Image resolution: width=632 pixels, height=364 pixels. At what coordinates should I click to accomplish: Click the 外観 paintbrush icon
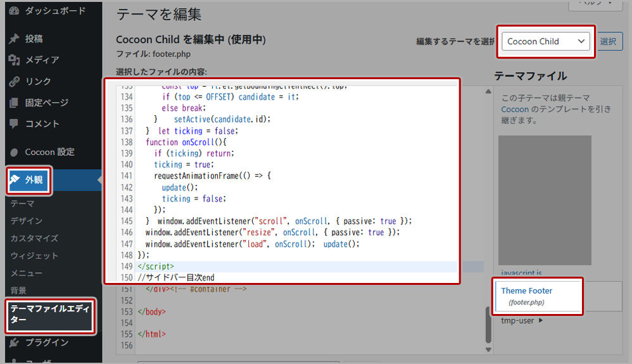point(15,180)
